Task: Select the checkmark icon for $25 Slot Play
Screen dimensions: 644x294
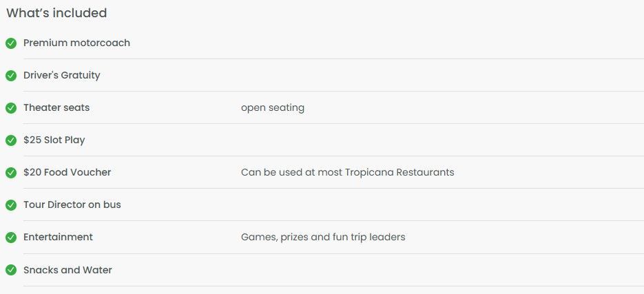Action: pyautogui.click(x=11, y=140)
